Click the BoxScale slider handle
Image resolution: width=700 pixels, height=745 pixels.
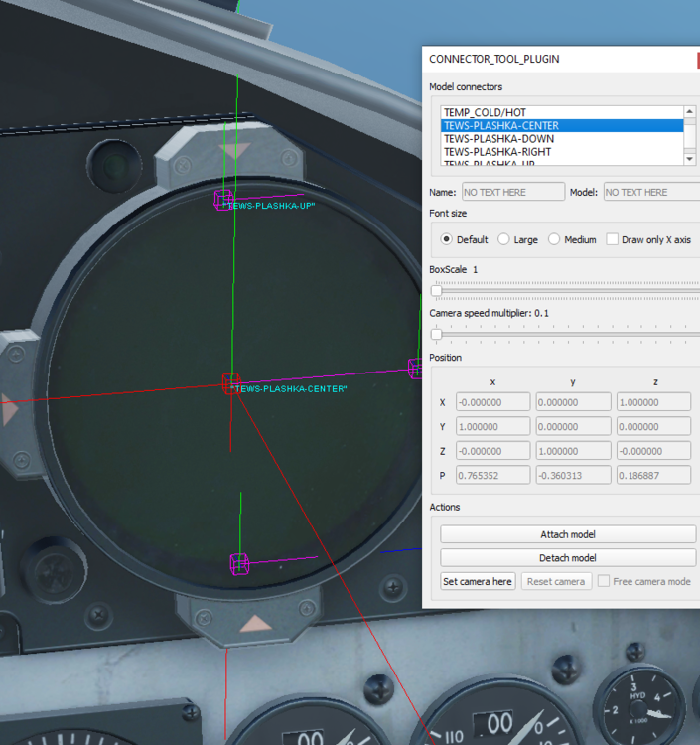click(436, 290)
